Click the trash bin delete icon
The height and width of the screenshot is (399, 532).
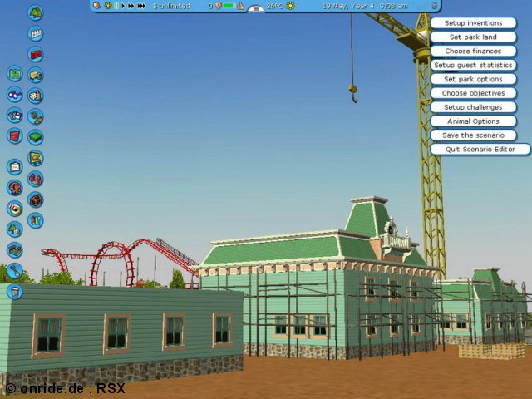tap(15, 292)
